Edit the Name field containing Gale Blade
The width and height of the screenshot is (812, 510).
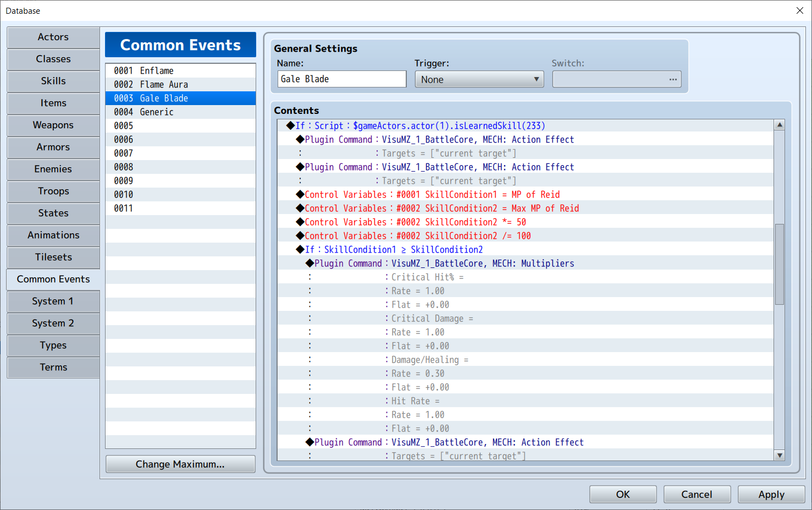(342, 79)
